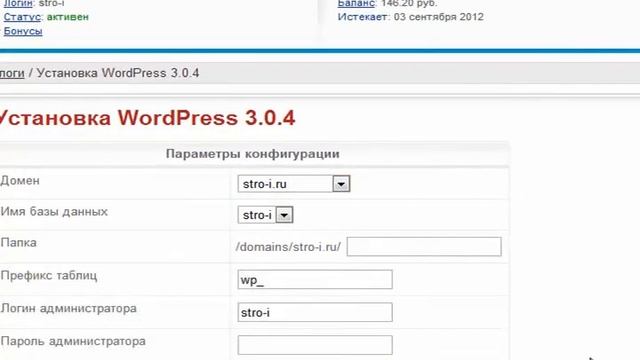Click the Пароль администратора input field

pos(315,345)
